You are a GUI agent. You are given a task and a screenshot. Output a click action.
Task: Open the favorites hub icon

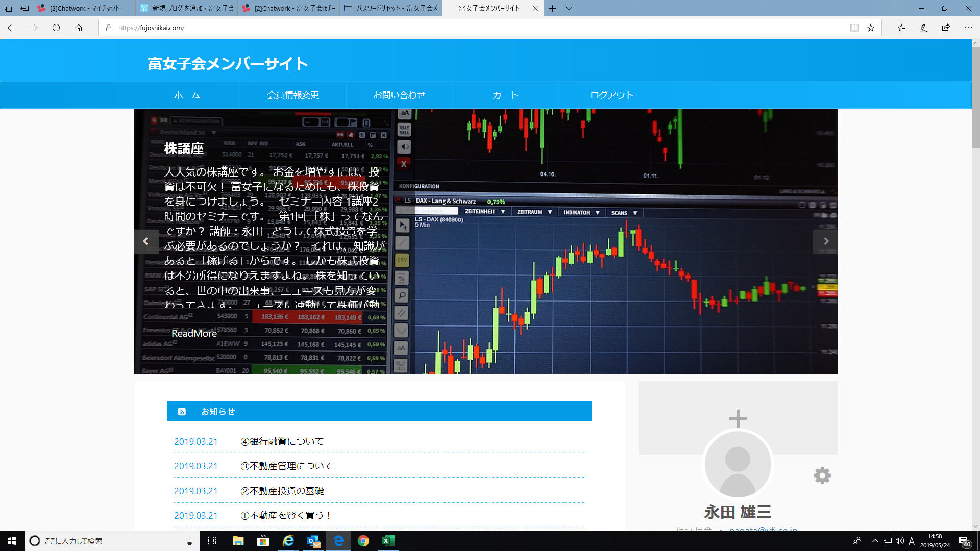click(x=901, y=28)
